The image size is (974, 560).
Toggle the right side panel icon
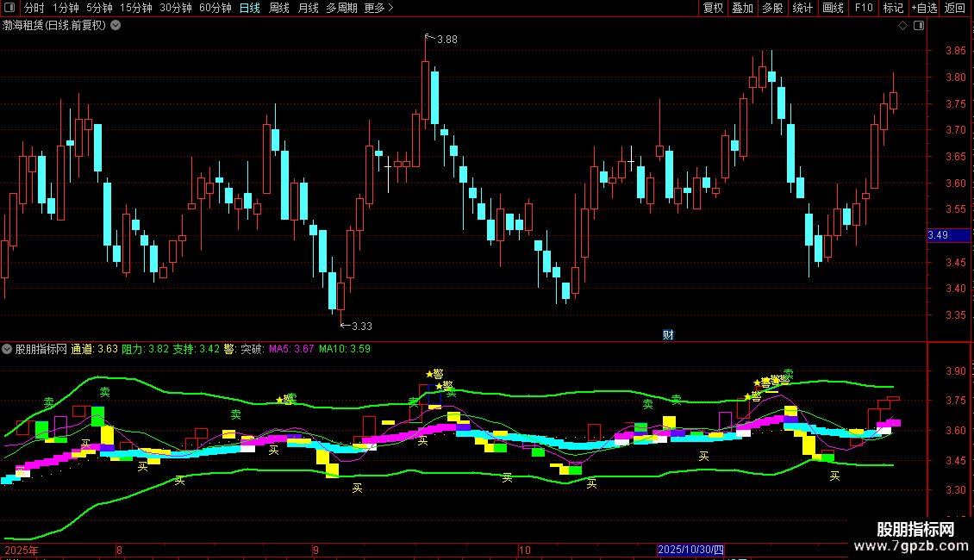(x=917, y=26)
